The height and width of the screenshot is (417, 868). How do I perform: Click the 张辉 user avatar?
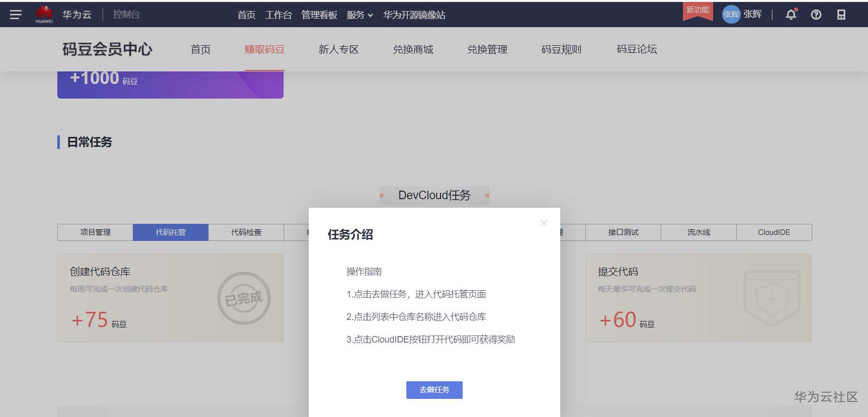click(731, 14)
